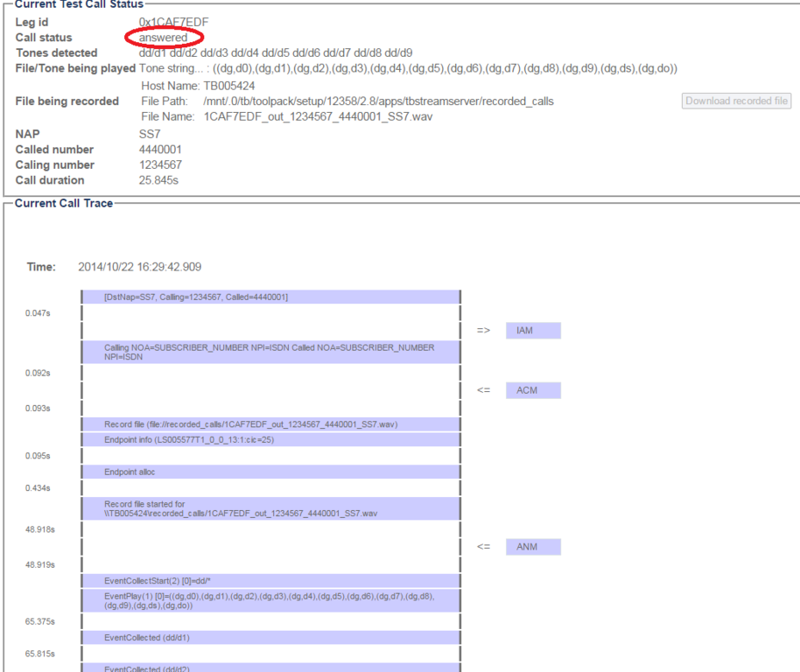
Task: Click the Called number 4440001 value
Action: tap(160, 150)
